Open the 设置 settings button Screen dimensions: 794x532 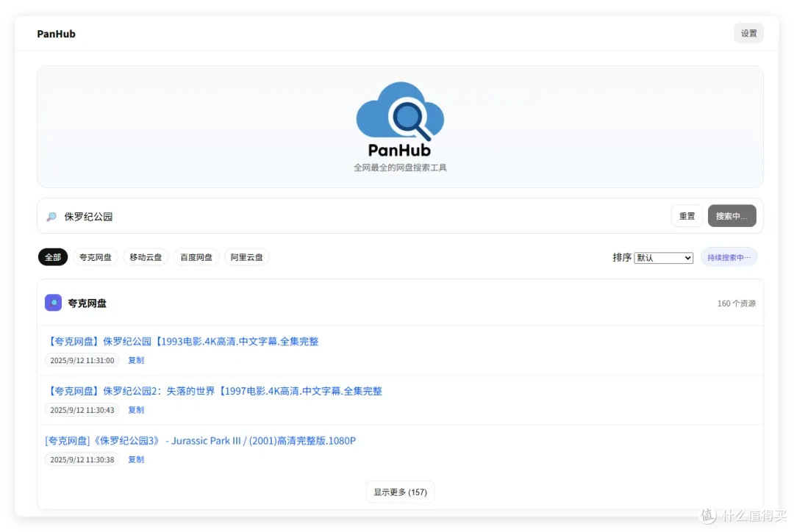(748, 33)
